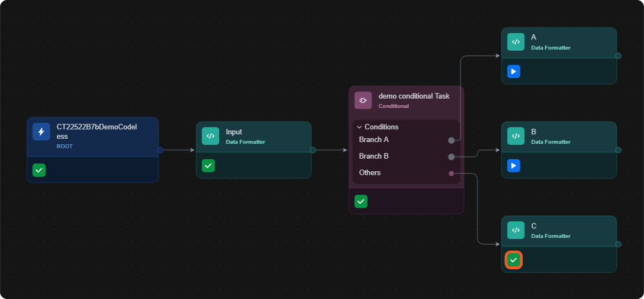
Task: Click the ROOT label text
Action: tap(64, 146)
